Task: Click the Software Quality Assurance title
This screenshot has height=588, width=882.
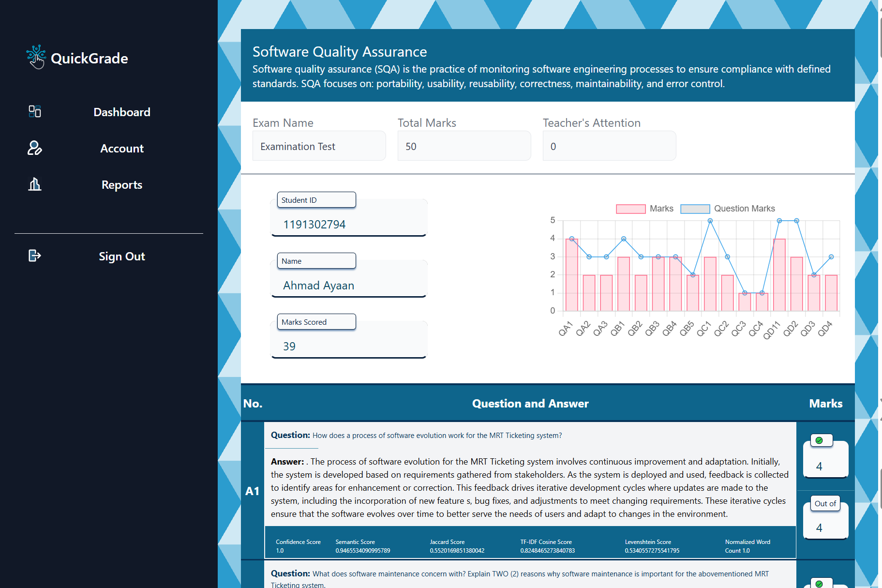Action: pyautogui.click(x=340, y=51)
